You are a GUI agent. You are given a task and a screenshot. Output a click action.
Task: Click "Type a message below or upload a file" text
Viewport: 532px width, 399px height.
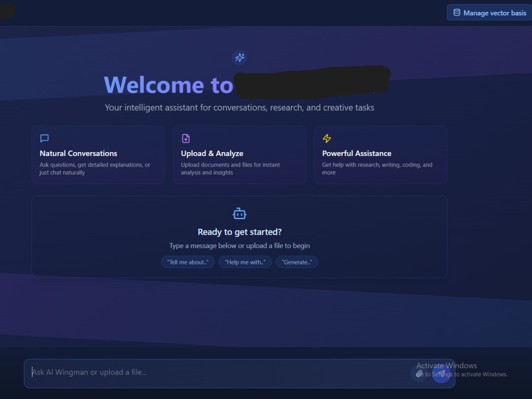[x=239, y=246]
